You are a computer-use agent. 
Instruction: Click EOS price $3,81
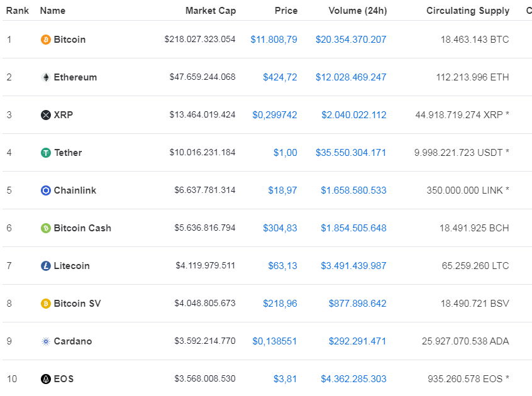285,379
